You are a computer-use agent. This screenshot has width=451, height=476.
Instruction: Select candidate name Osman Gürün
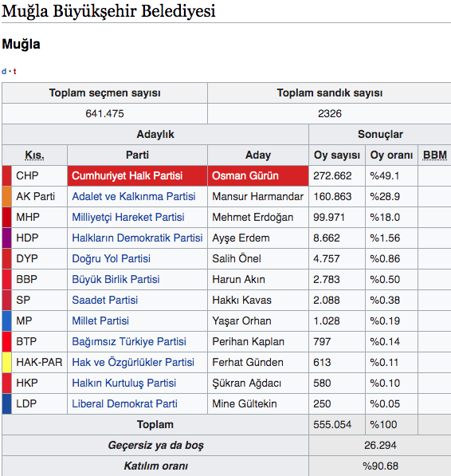pos(245,175)
